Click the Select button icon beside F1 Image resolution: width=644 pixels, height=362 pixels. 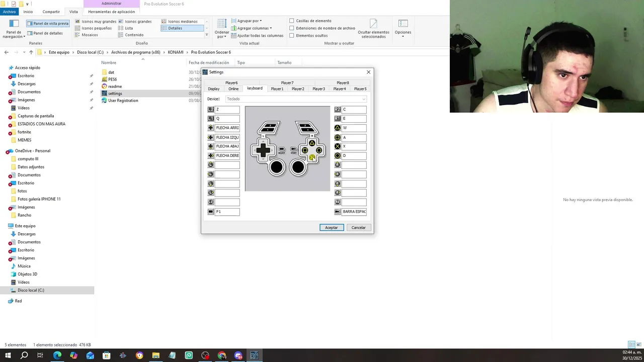[x=211, y=212]
